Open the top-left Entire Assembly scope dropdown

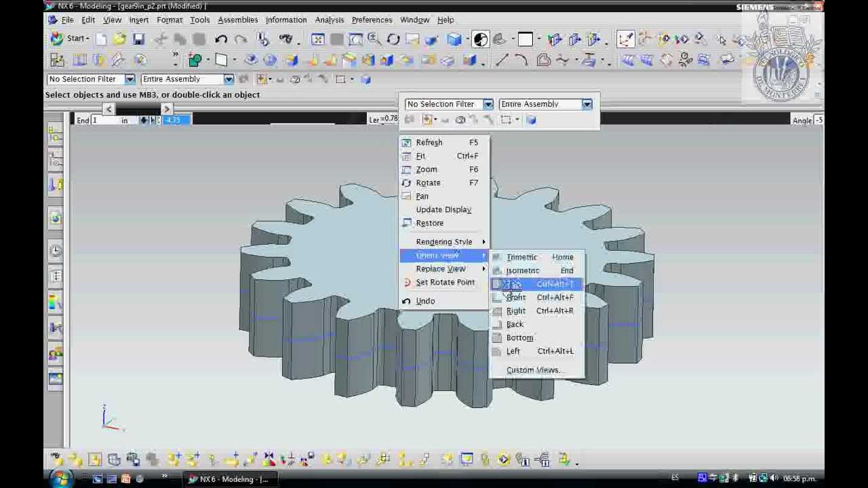[x=229, y=79]
